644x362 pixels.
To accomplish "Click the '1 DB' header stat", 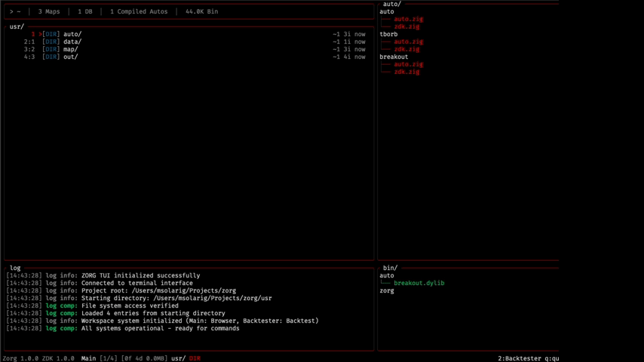I will 85,11.
